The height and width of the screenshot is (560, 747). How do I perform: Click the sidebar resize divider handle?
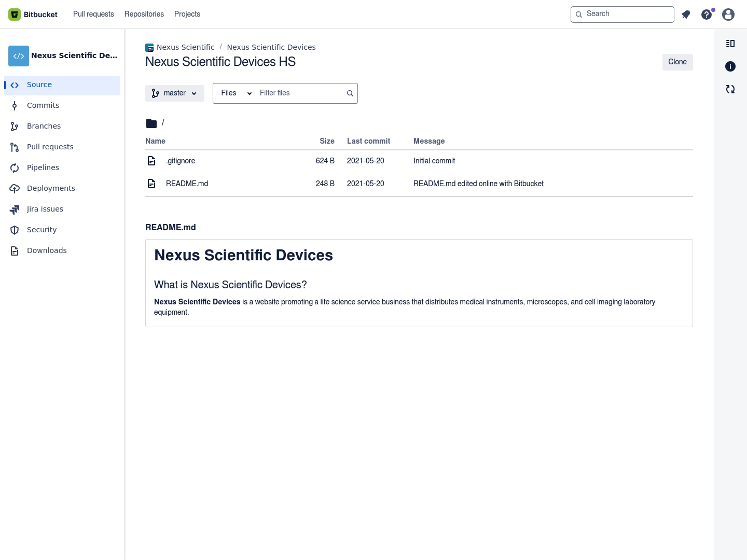(125, 295)
